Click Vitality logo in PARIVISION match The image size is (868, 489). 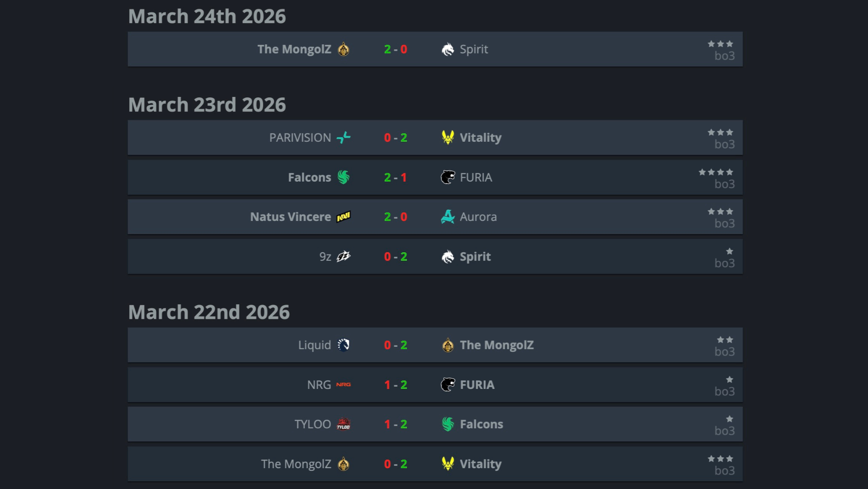pyautogui.click(x=448, y=137)
